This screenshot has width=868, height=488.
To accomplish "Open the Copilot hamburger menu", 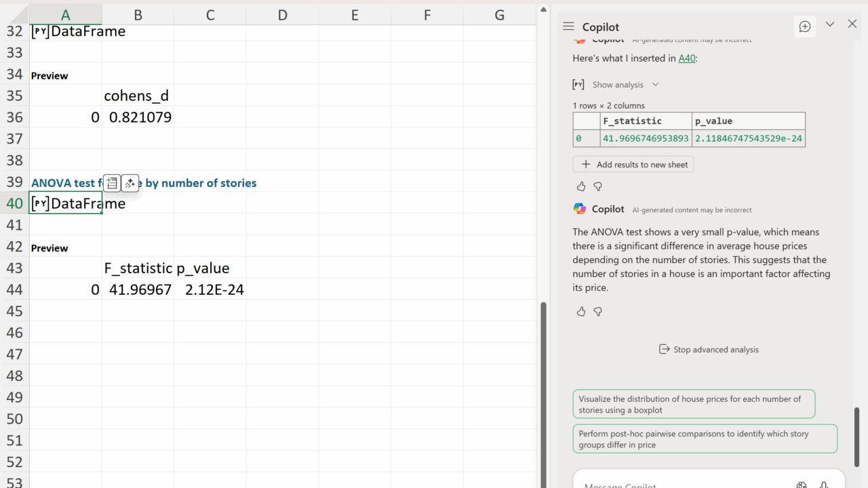I will point(568,26).
